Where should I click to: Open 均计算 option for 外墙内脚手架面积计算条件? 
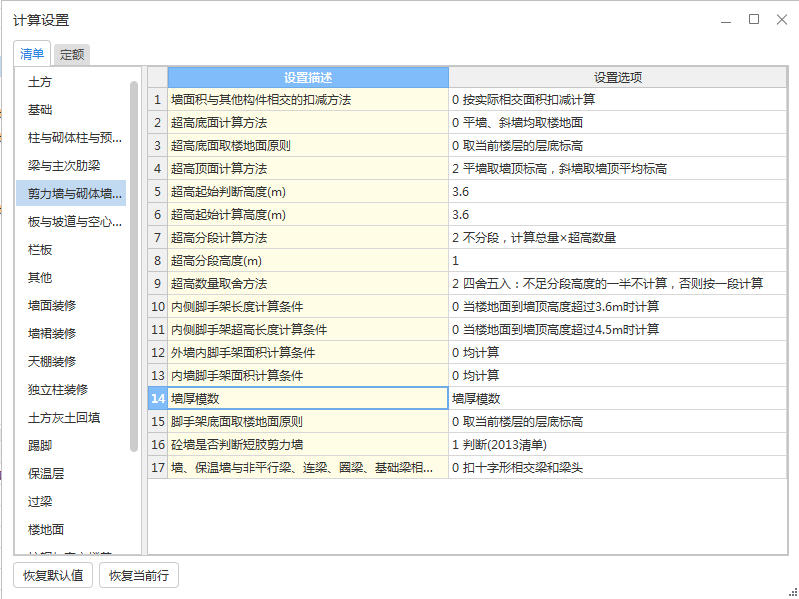(618, 352)
